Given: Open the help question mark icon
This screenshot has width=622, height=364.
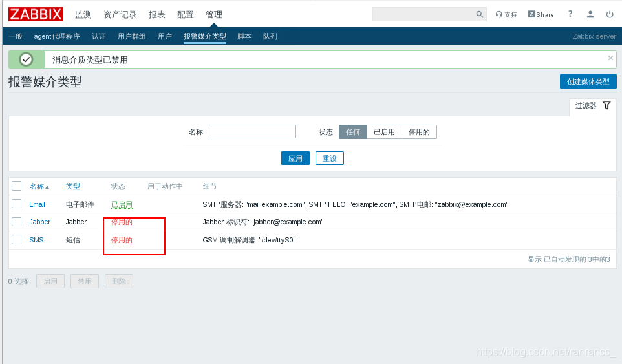Looking at the screenshot, I should 570,14.
